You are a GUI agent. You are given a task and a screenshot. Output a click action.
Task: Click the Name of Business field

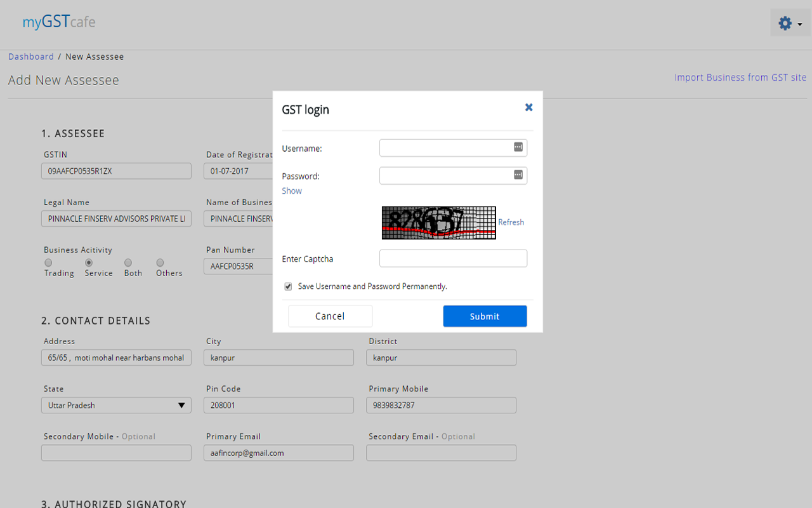[238, 218]
